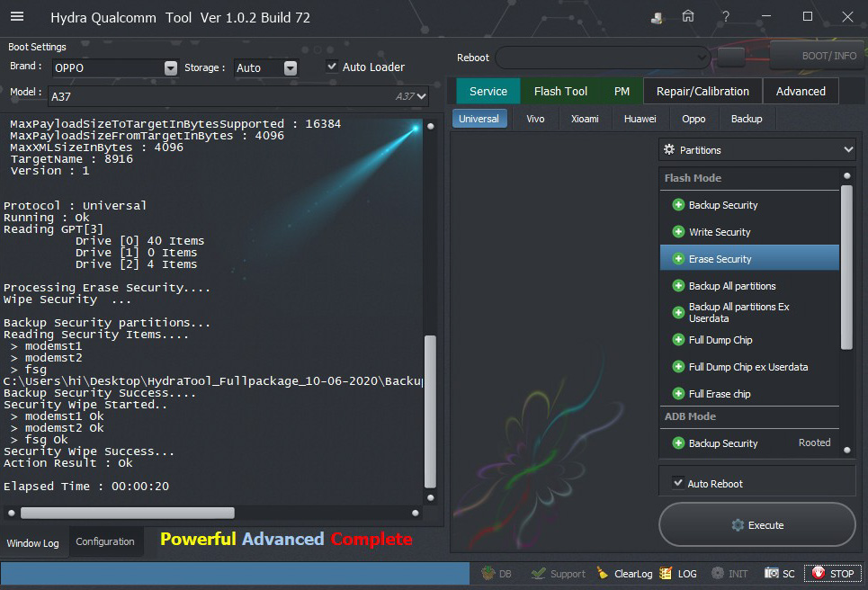The height and width of the screenshot is (590, 868).
Task: Click the red STOP hand icon
Action: [x=819, y=574]
